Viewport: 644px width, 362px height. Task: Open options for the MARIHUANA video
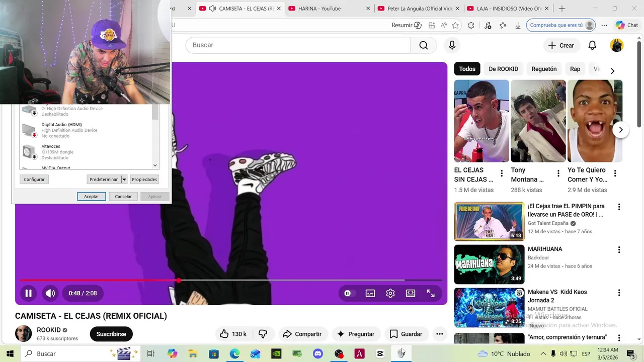[x=619, y=250]
